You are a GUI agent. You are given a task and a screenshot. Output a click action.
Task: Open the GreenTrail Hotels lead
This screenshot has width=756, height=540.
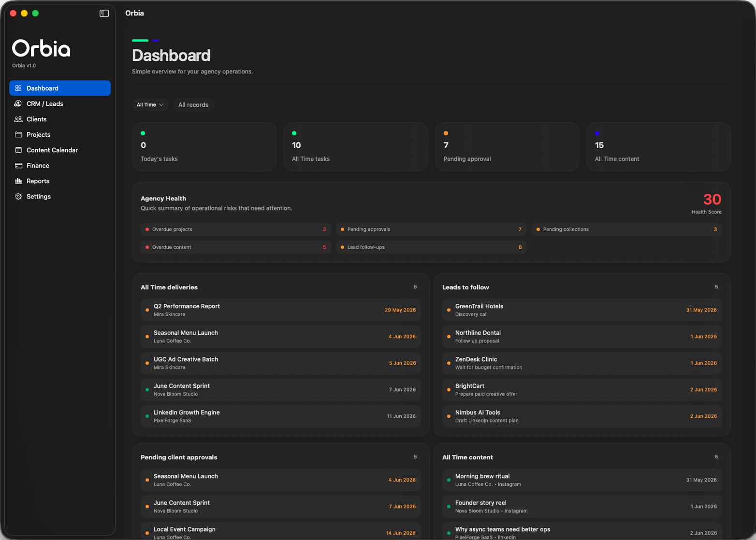(x=582, y=310)
